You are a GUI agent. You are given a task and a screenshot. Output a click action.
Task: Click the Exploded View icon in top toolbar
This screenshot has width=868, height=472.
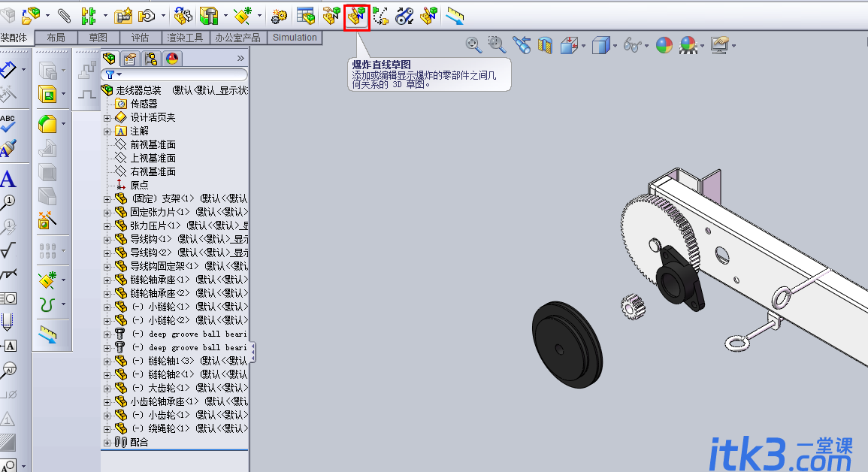[331, 16]
